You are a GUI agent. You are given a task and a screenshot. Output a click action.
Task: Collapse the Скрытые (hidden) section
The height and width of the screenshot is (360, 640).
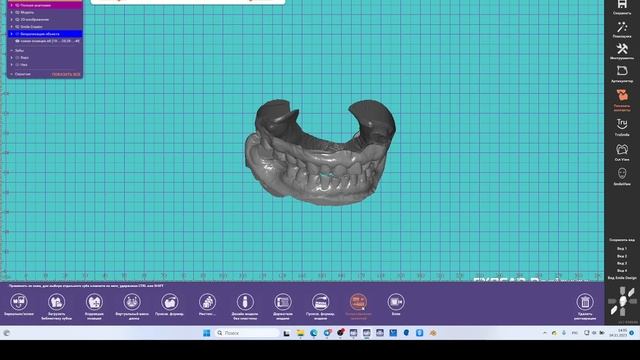pos(11,74)
